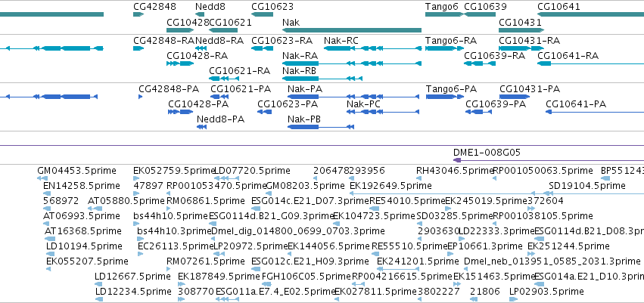Select the Nak-RB transcript
Viewport: 644px width, 303px height.
(322, 79)
